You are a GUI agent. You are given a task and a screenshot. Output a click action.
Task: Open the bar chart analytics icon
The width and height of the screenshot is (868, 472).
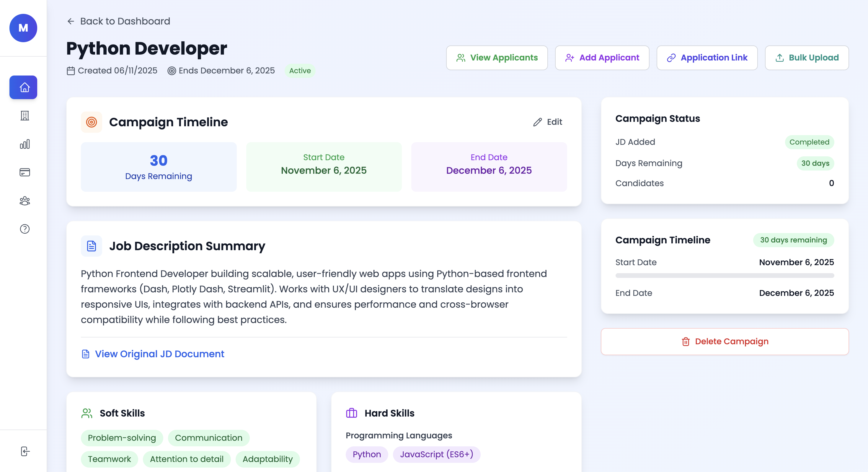[x=25, y=144]
